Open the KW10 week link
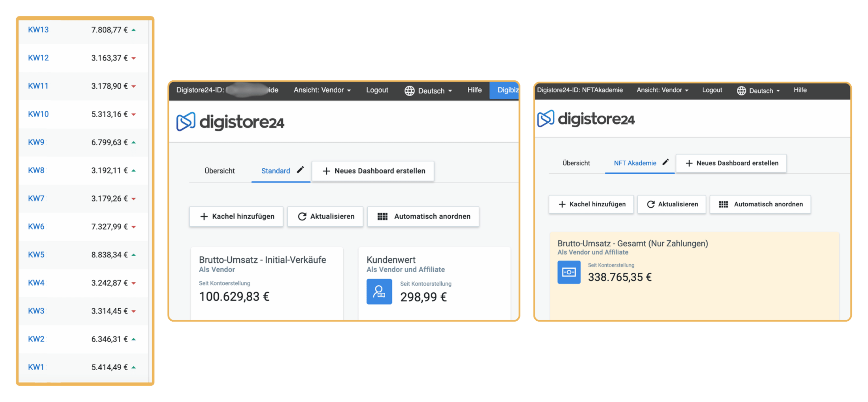The width and height of the screenshot is (868, 402). pos(38,114)
